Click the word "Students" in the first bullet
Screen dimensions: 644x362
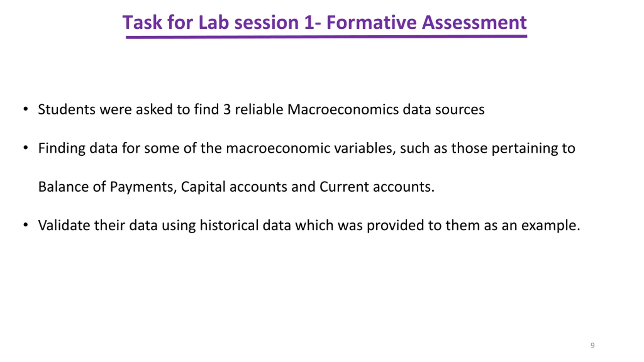(67, 110)
